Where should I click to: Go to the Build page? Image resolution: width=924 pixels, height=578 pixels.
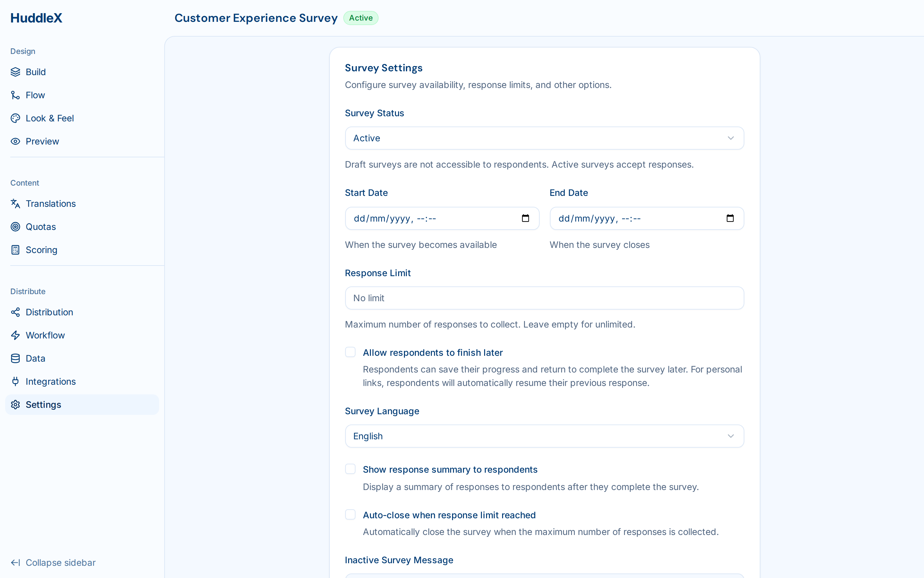coord(82,72)
